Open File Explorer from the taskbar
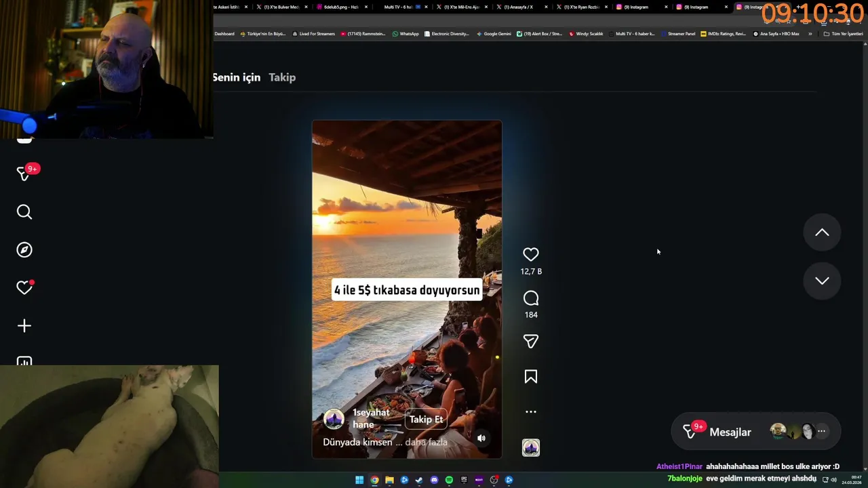This screenshot has width=868, height=488. click(389, 480)
